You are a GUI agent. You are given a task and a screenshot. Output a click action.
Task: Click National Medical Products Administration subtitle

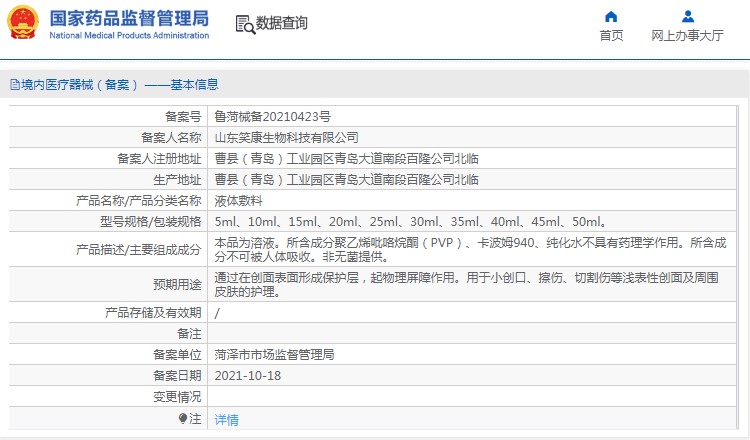click(129, 35)
